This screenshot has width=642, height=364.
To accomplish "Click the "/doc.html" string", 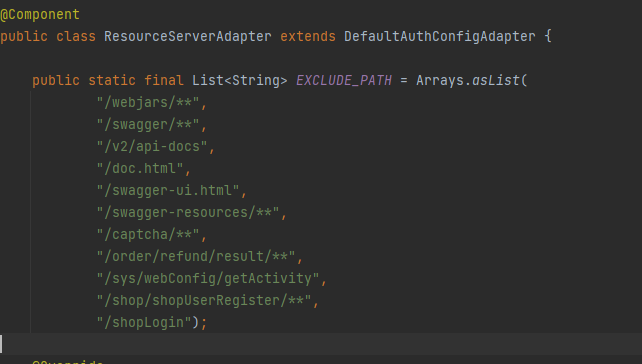I will 140,168.
